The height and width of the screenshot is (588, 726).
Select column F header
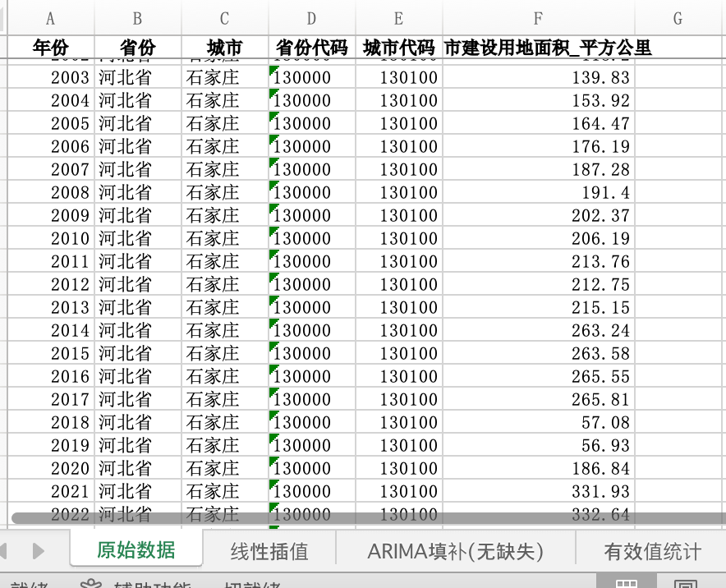(x=539, y=17)
